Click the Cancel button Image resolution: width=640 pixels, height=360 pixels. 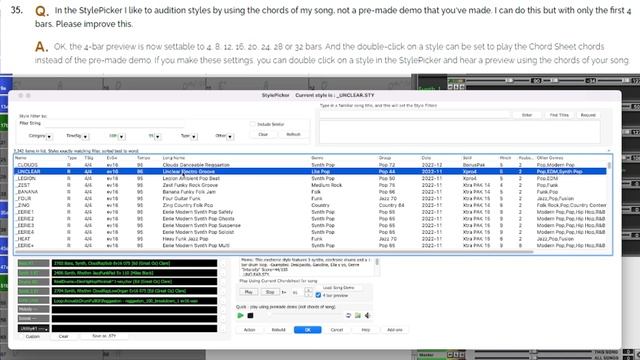pos(337,330)
